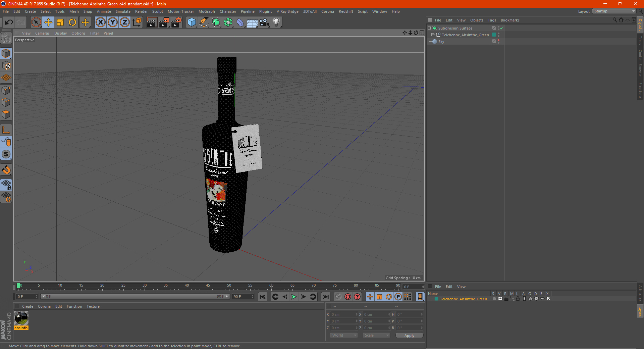Add Subdivision Surface generator icon
This screenshot has width=644, height=349.
pyautogui.click(x=216, y=22)
